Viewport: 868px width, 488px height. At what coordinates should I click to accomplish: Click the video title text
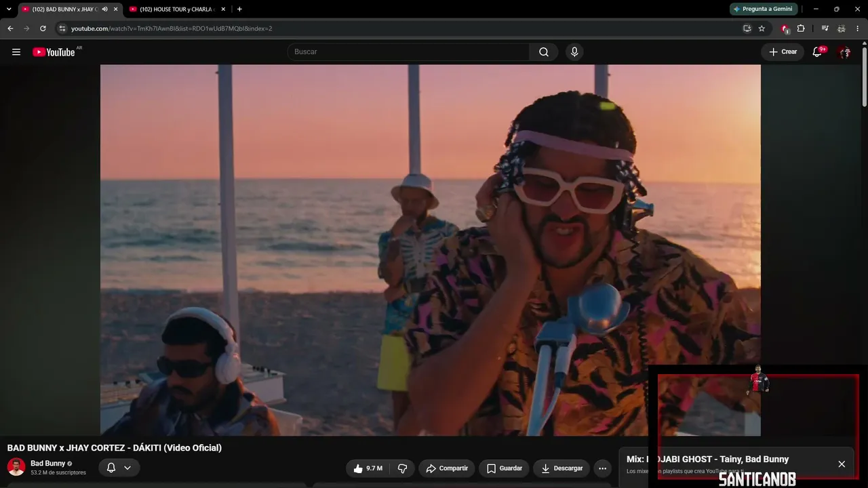tap(115, 448)
